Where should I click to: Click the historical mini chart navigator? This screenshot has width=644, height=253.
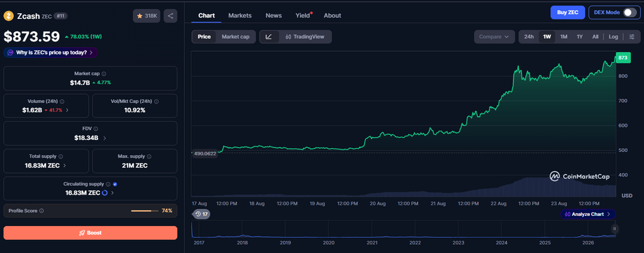[x=404, y=229]
